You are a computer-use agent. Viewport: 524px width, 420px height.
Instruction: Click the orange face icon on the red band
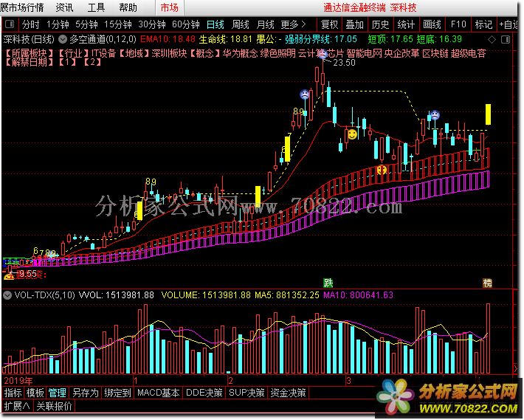pos(382,170)
